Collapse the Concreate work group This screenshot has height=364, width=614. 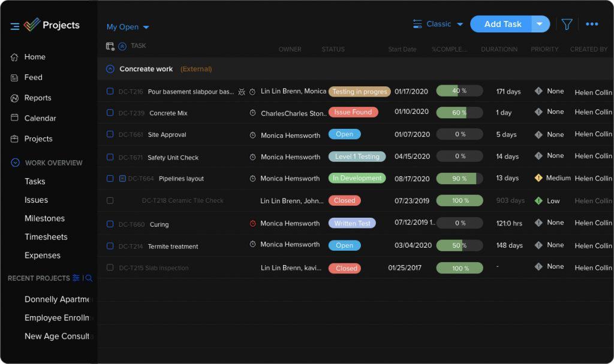coord(110,69)
